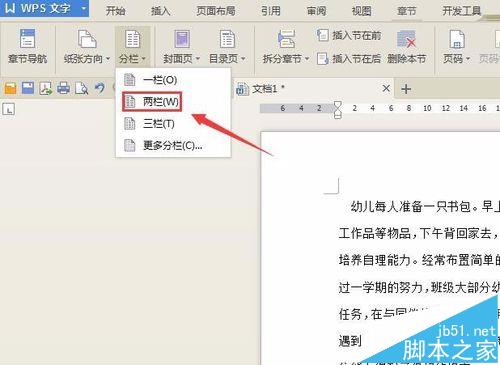500x365 pixels.
Task: Close the 文档1 document tab
Action: coord(386,88)
